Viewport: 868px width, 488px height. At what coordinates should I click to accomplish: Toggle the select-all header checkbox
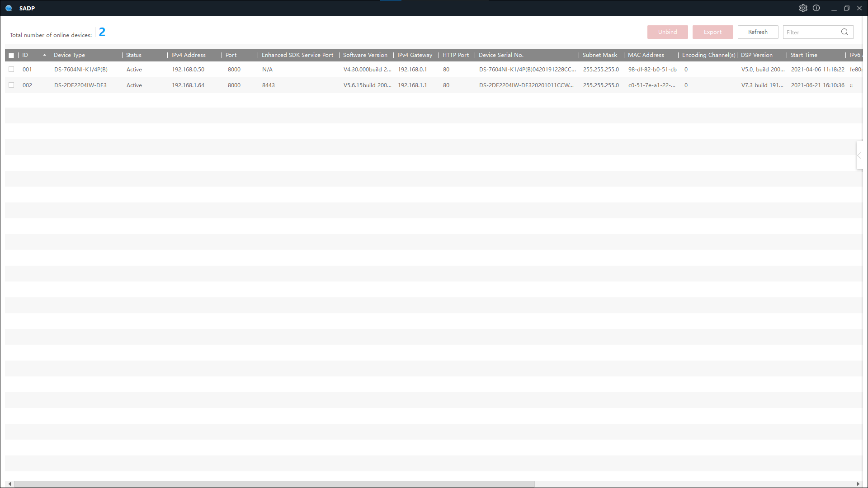click(11, 55)
